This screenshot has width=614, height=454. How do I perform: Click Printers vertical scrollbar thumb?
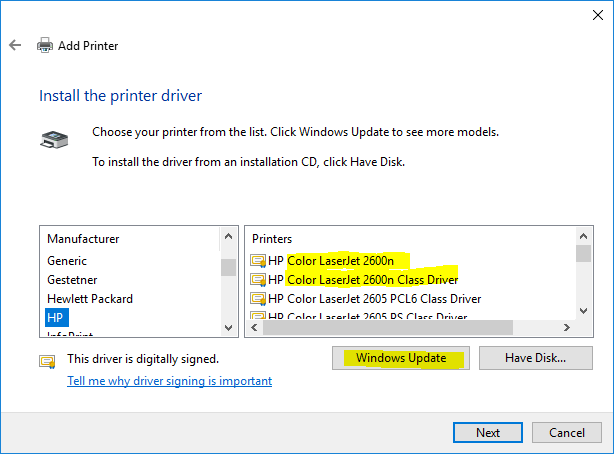583,253
